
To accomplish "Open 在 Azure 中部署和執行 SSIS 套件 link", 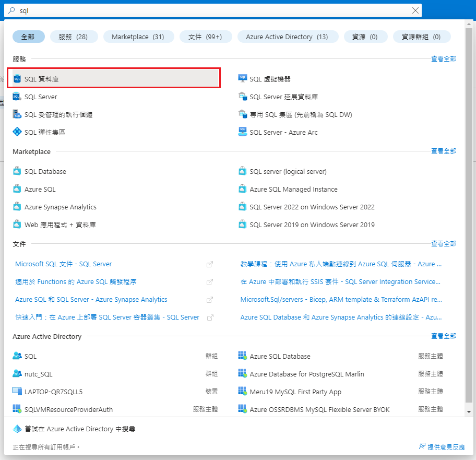I will pyautogui.click(x=340, y=281).
